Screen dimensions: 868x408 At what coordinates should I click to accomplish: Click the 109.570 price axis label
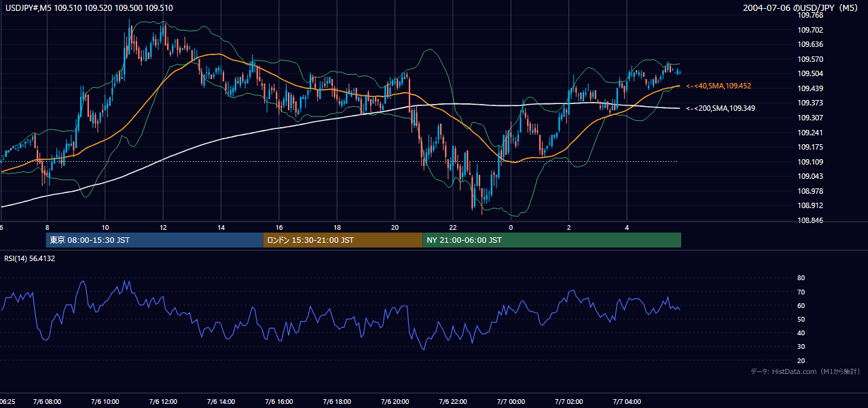(x=810, y=60)
